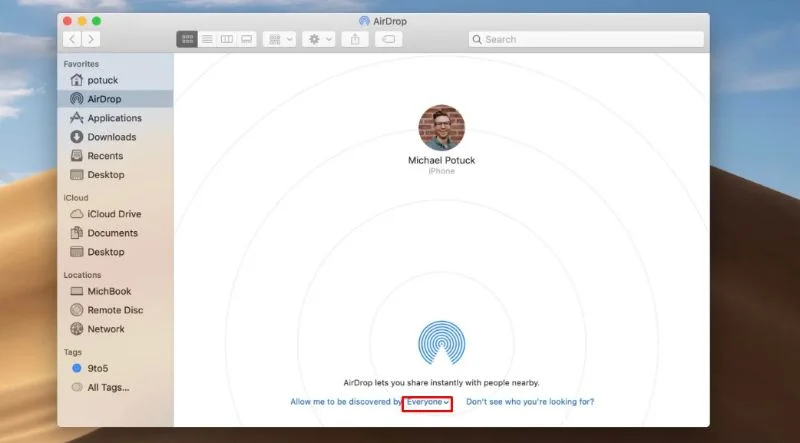Click the AirDrop window title

390,21
